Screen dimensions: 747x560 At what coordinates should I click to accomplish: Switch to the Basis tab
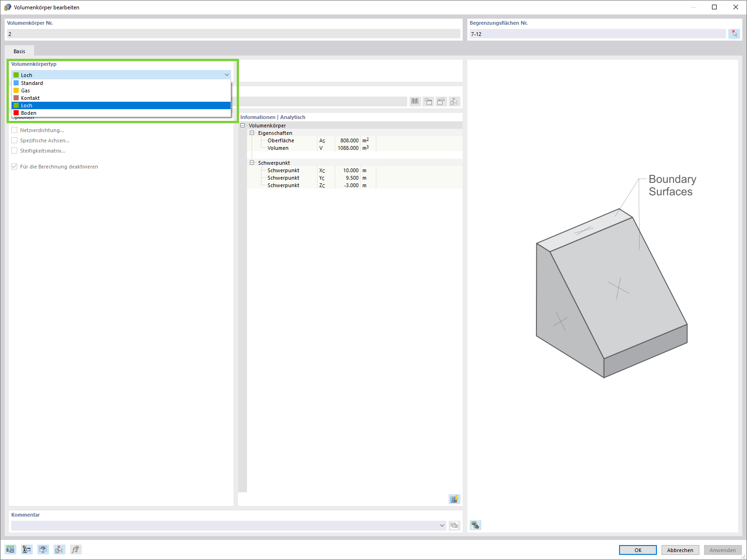[19, 51]
